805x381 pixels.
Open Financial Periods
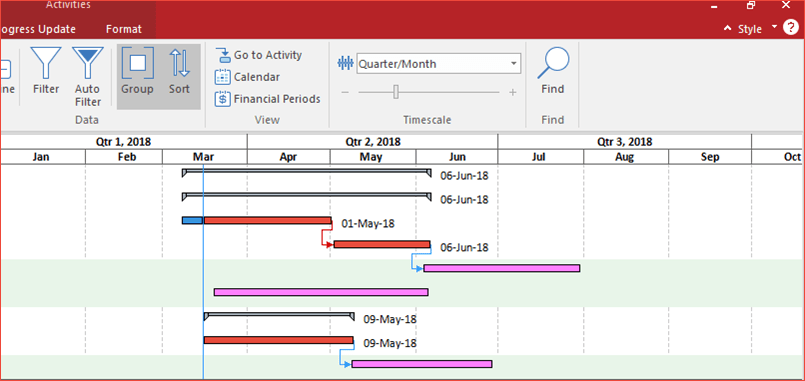(x=267, y=99)
